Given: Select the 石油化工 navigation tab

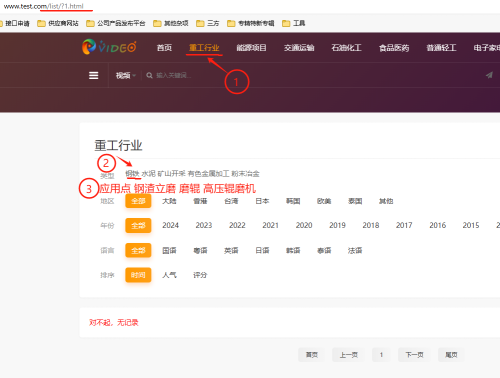Looking at the screenshot, I should click(x=346, y=48).
